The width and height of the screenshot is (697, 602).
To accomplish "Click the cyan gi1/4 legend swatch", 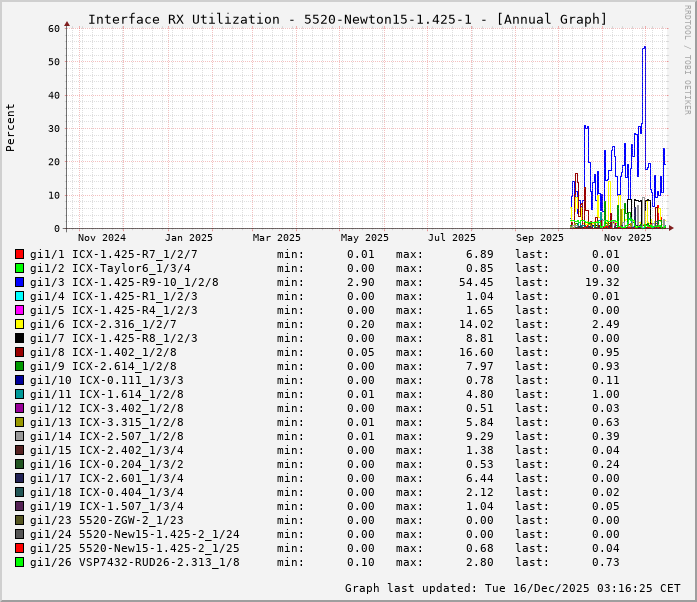I will tap(19, 296).
